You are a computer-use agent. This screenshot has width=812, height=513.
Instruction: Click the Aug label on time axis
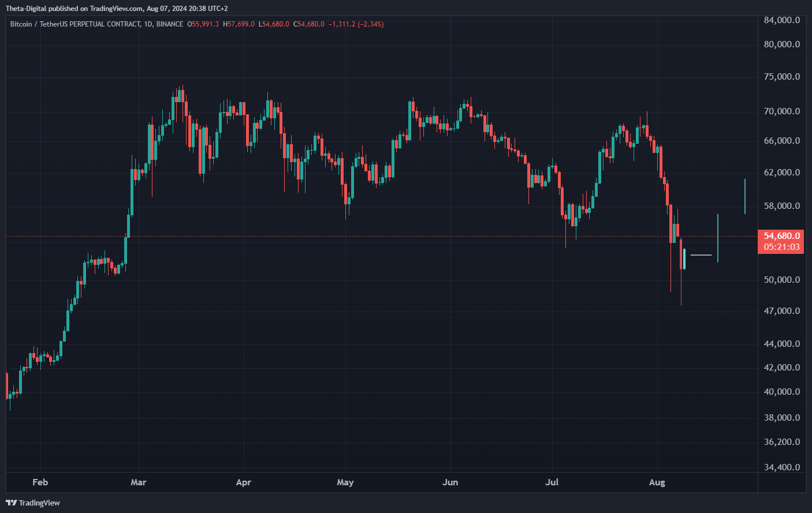coord(657,482)
